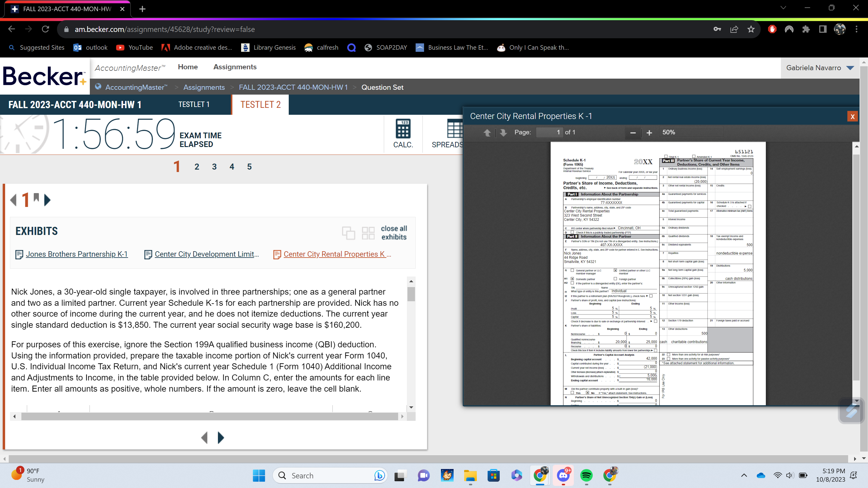The image size is (868, 488).
Task: Click the exhibit text panel scrollbar
Action: coord(411,295)
